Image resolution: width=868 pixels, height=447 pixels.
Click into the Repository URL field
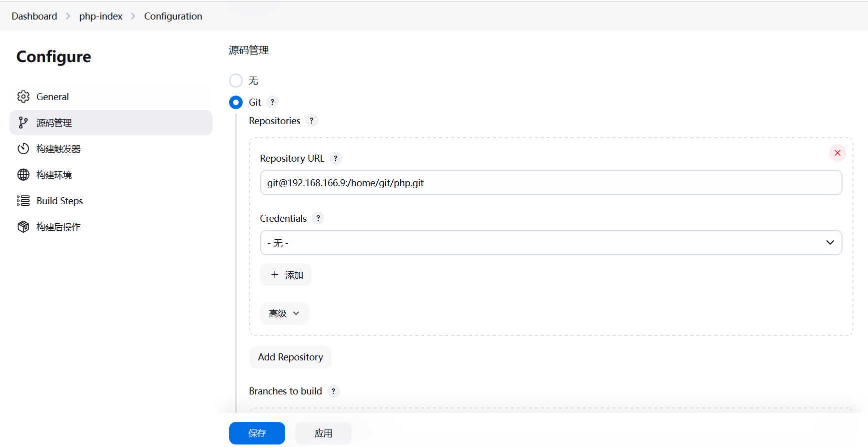coord(551,183)
